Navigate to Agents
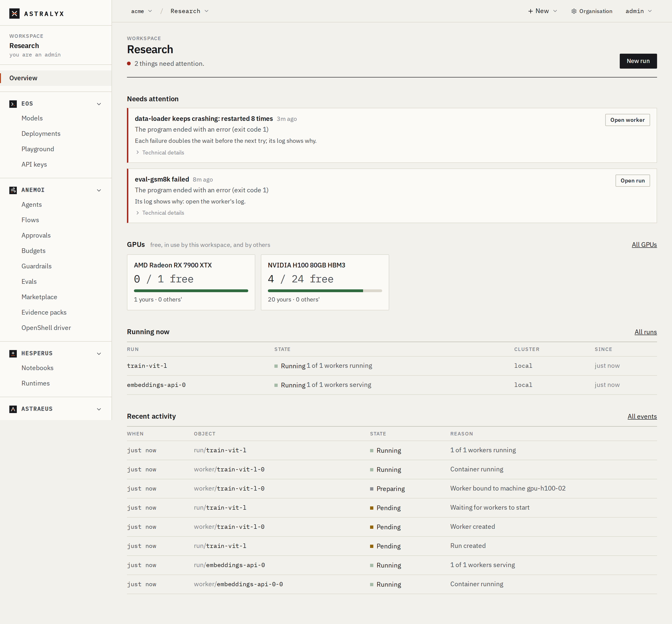This screenshot has height=624, width=672. point(32,205)
